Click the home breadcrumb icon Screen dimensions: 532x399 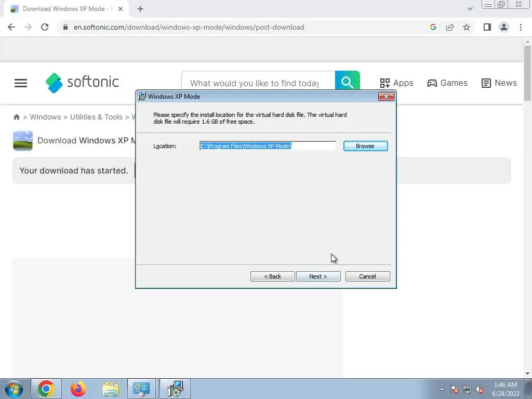16,117
